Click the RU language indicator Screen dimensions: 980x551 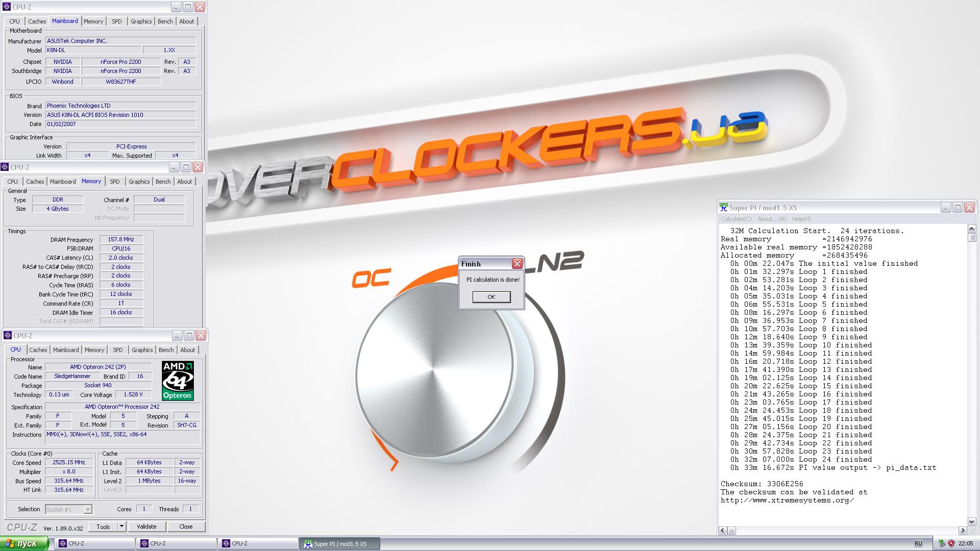(918, 543)
